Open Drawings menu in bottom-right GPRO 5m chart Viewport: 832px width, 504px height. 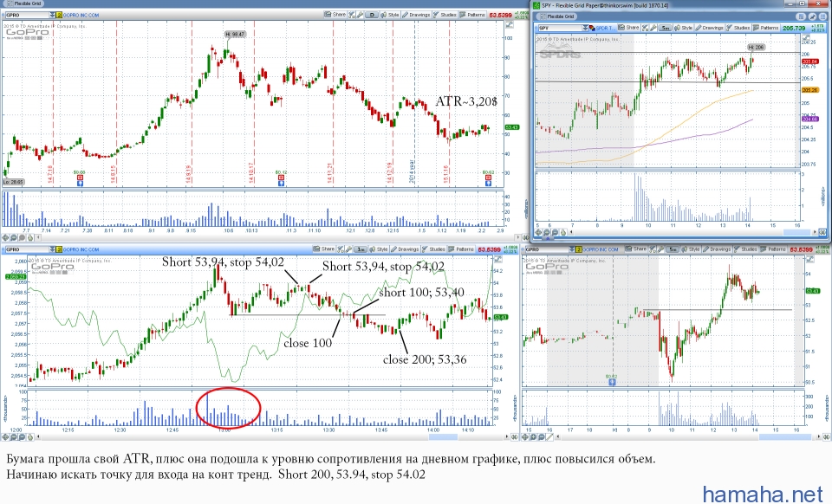718,249
